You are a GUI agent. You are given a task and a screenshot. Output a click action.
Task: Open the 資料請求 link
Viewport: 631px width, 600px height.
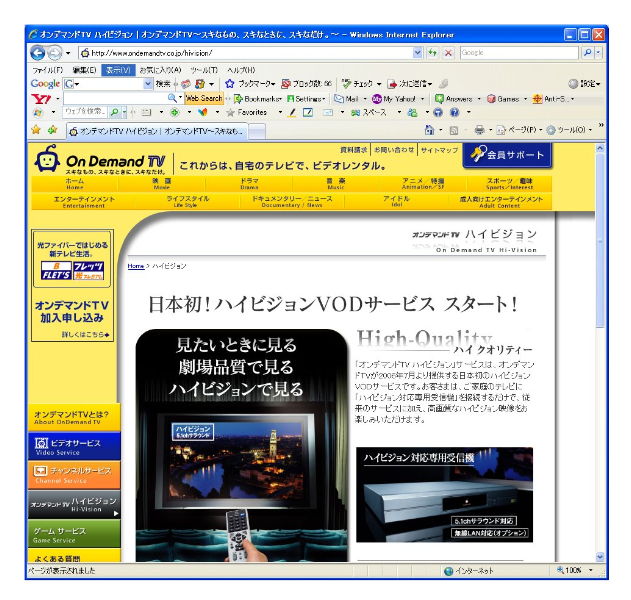point(354,150)
